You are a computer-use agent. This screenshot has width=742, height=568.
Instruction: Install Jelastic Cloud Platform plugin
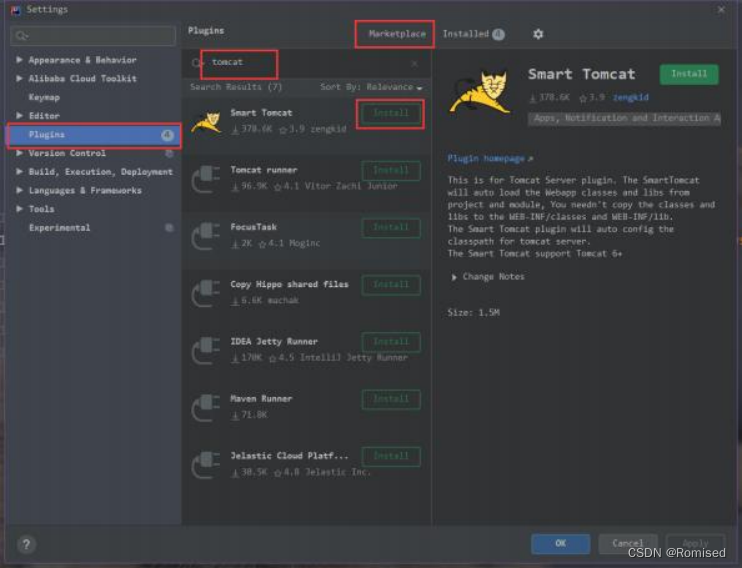tap(391, 456)
